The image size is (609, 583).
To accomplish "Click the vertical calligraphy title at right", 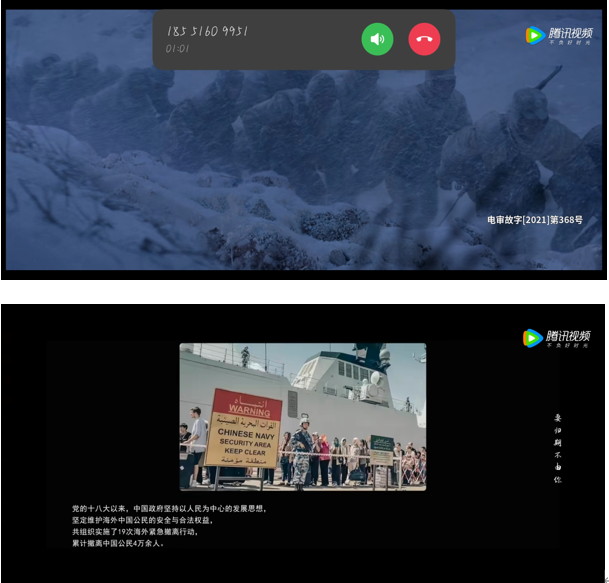I will point(558,448).
